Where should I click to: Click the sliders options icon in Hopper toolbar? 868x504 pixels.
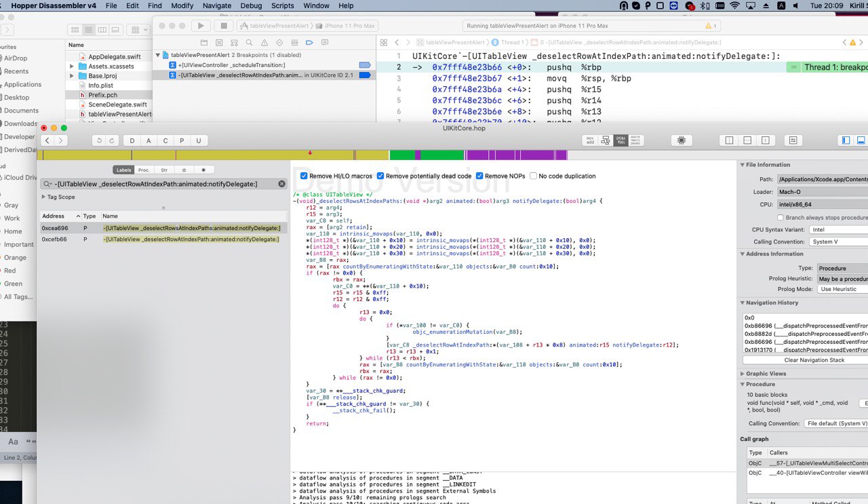click(793, 140)
